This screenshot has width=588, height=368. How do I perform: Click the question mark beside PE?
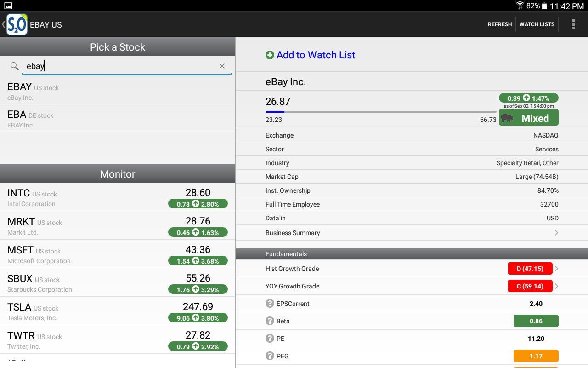270,339
